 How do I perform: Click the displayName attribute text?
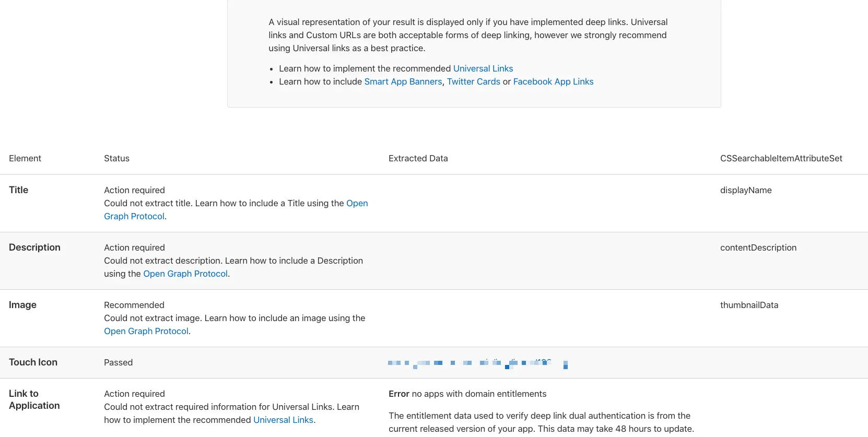coord(745,190)
